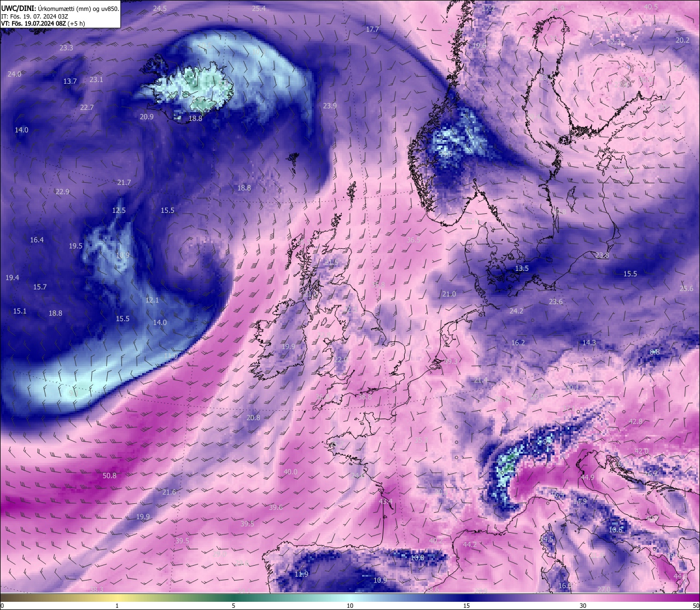The height and width of the screenshot is (610, 700).
Task: Click the 42.0 value near the Adriatic
Action: 641,450
